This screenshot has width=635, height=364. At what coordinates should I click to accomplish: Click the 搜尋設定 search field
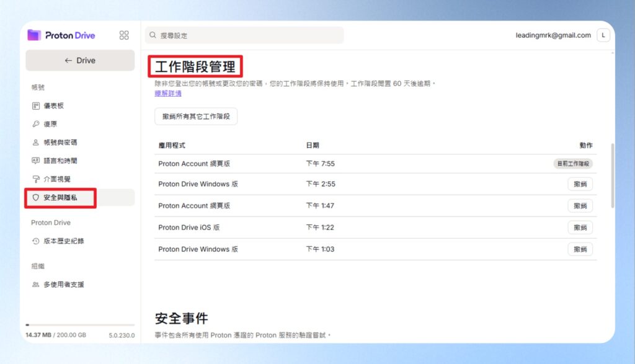pos(244,35)
